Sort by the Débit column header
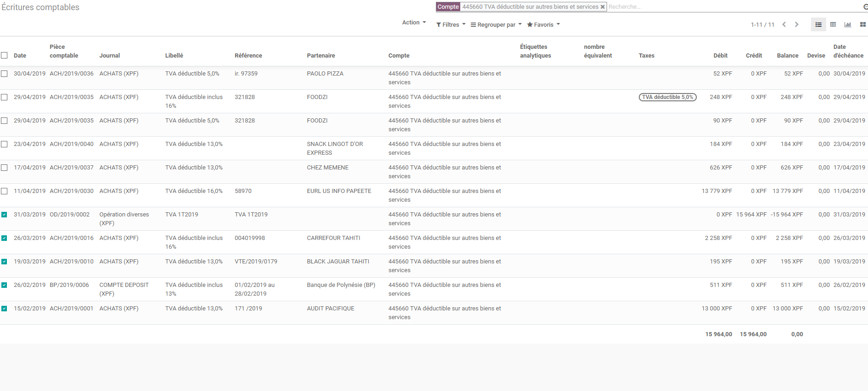The height and width of the screenshot is (391, 868). pos(720,55)
